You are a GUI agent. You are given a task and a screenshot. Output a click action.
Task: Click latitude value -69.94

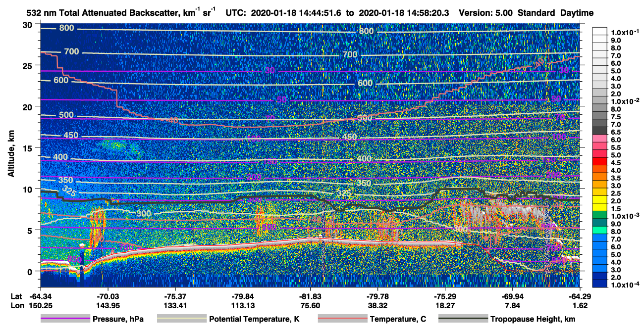(512, 296)
